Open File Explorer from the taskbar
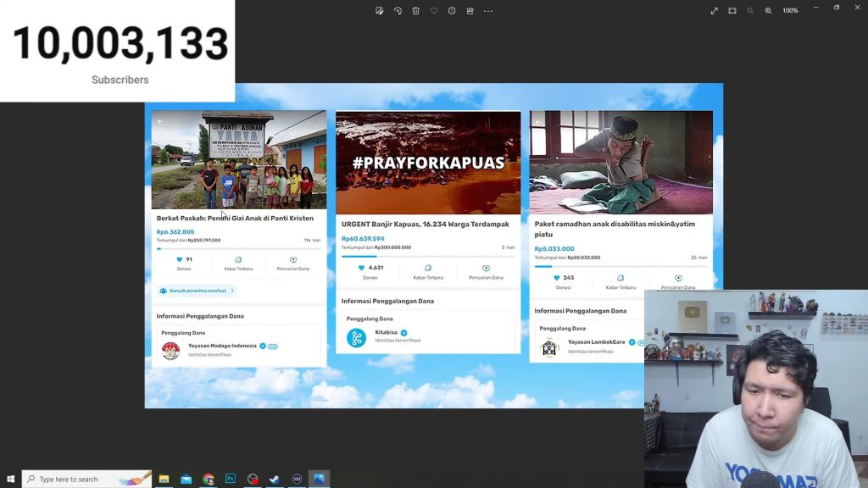This screenshot has height=488, width=868. [x=164, y=479]
